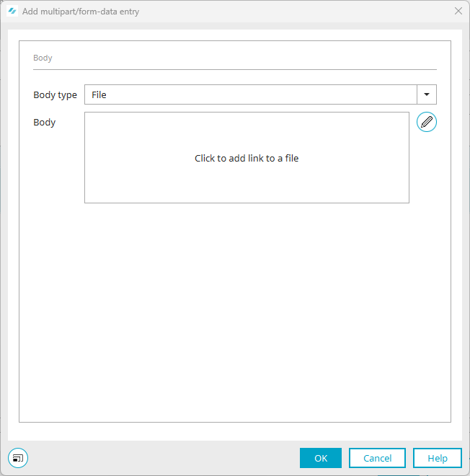Click the Body label next to the file box
Screen dimensions: 470x476
point(44,123)
